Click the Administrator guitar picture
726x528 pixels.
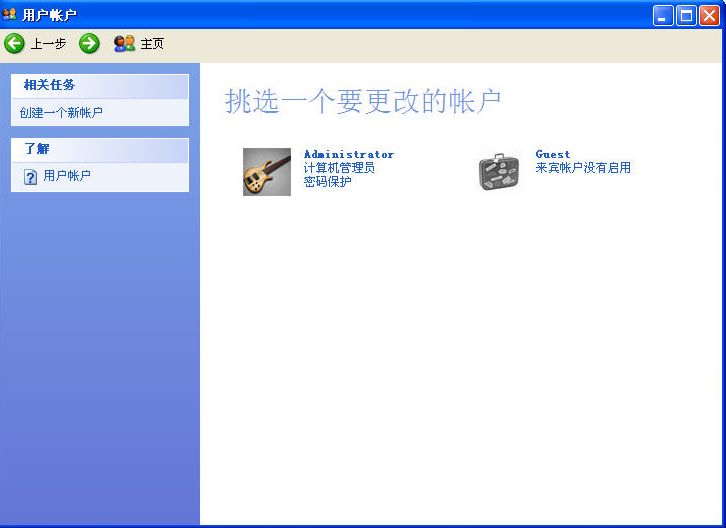[267, 172]
